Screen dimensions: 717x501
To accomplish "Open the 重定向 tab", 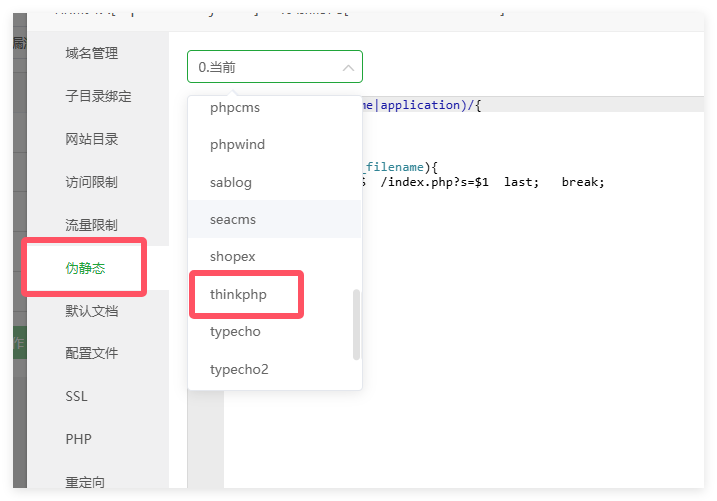I will pyautogui.click(x=85, y=481).
